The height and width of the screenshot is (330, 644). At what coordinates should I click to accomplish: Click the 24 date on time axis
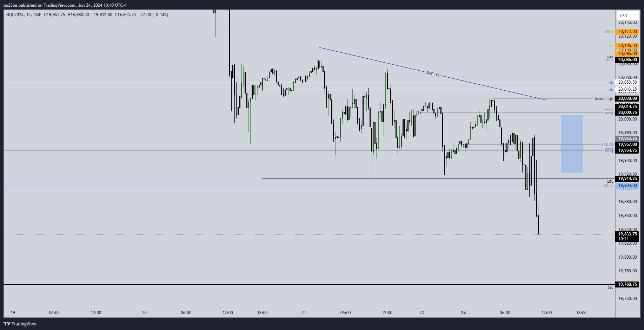click(x=463, y=313)
